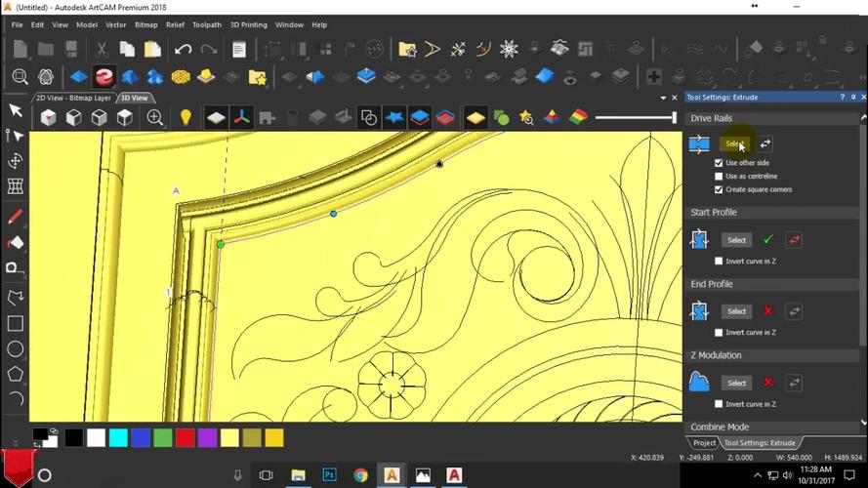
Task: Click the reverse direction arrows beside Drive Rails Select
Action: [x=765, y=144]
